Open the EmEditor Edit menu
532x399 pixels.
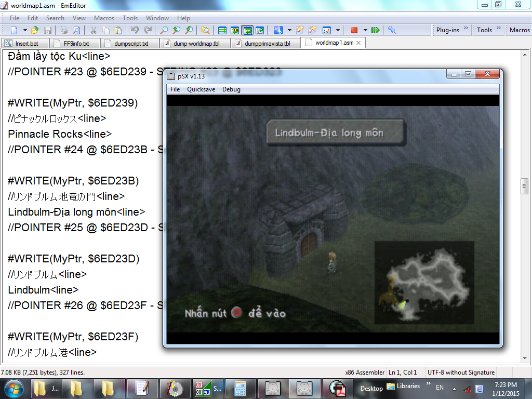coord(33,18)
